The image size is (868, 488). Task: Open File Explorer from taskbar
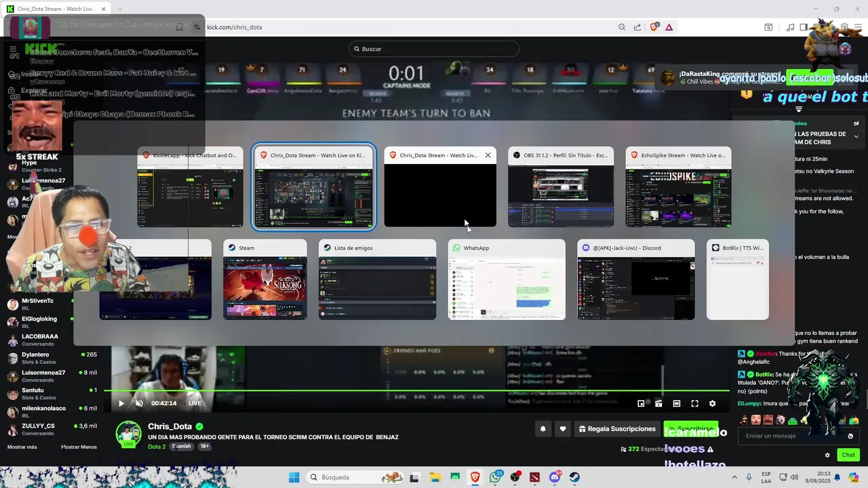point(435,477)
